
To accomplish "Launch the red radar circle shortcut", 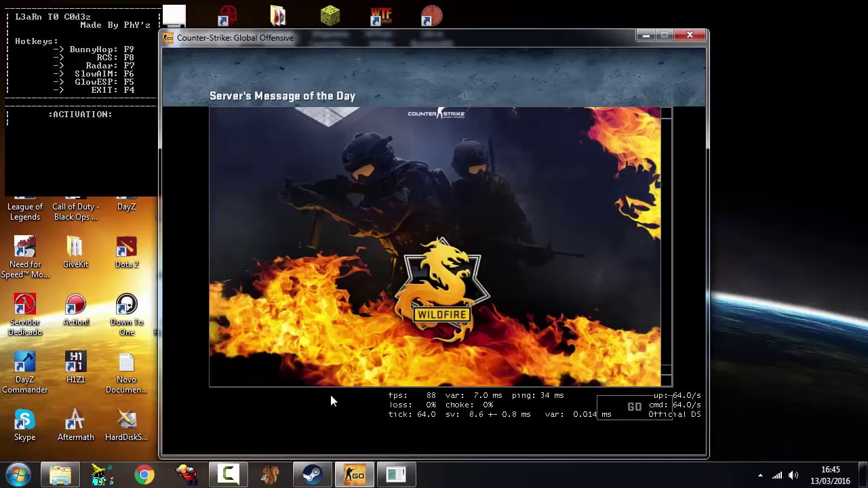I will point(431,16).
